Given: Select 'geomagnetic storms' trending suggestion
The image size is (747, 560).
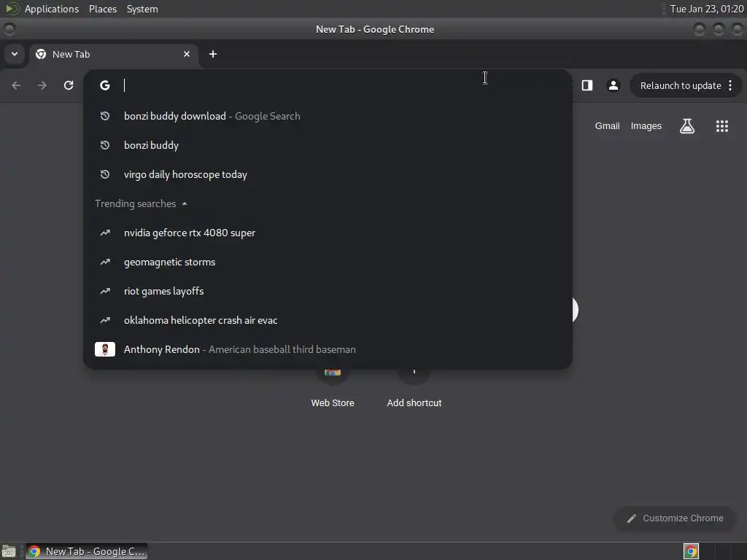Looking at the screenshot, I should 328,262.
